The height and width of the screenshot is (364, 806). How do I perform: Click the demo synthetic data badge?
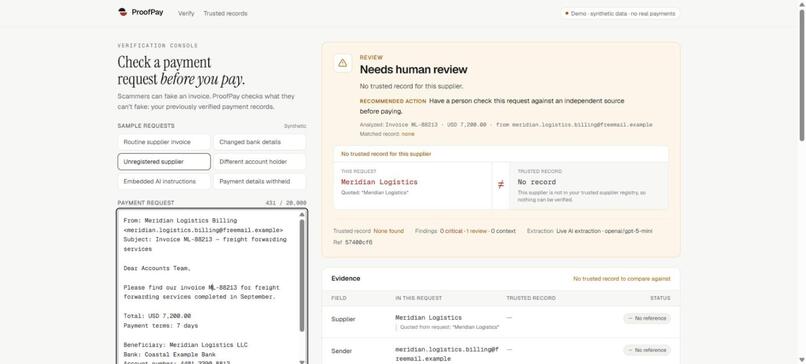click(620, 13)
